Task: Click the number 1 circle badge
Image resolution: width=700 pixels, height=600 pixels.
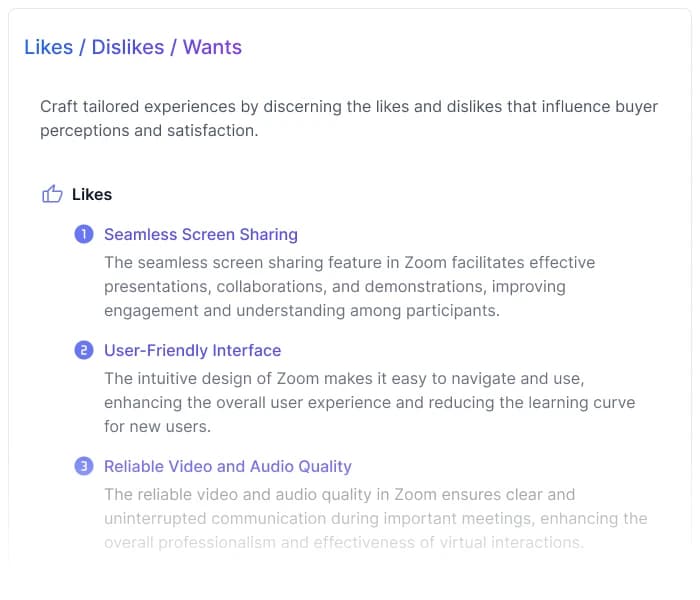Action: [84, 234]
